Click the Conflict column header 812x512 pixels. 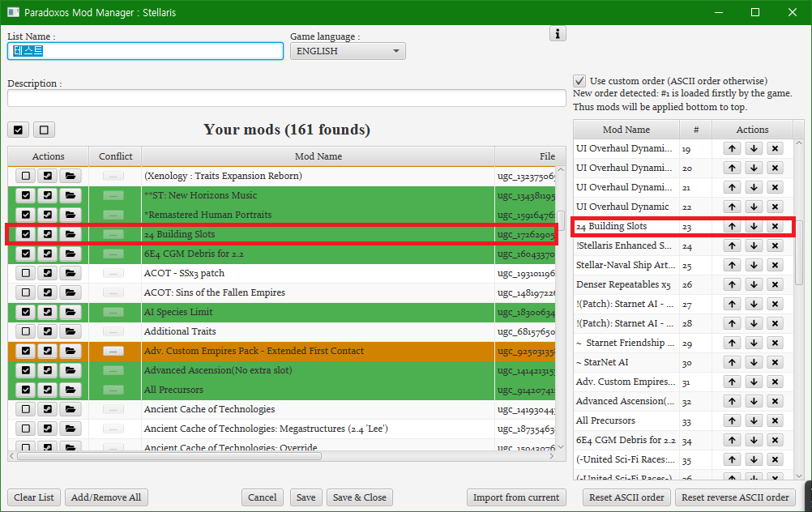[114, 156]
